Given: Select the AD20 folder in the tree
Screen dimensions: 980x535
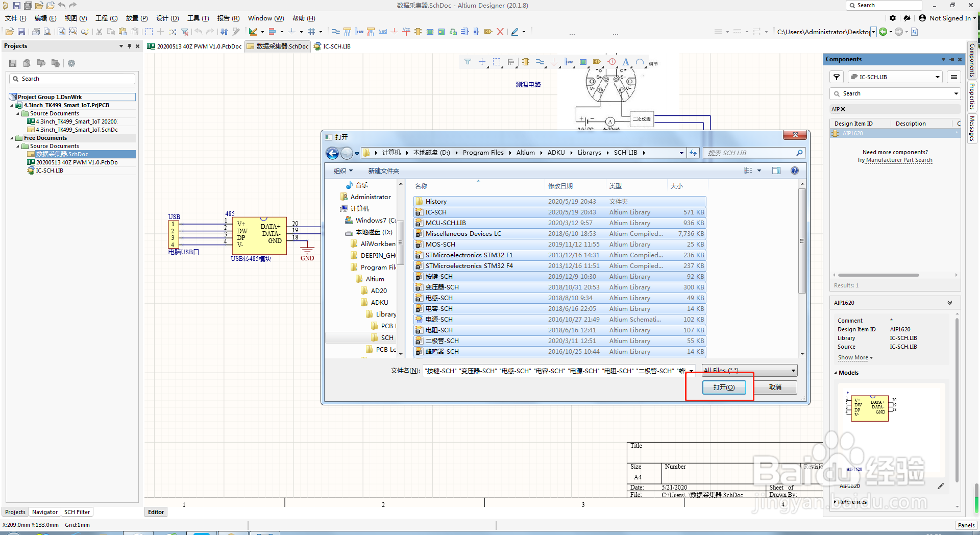Looking at the screenshot, I should pos(379,291).
